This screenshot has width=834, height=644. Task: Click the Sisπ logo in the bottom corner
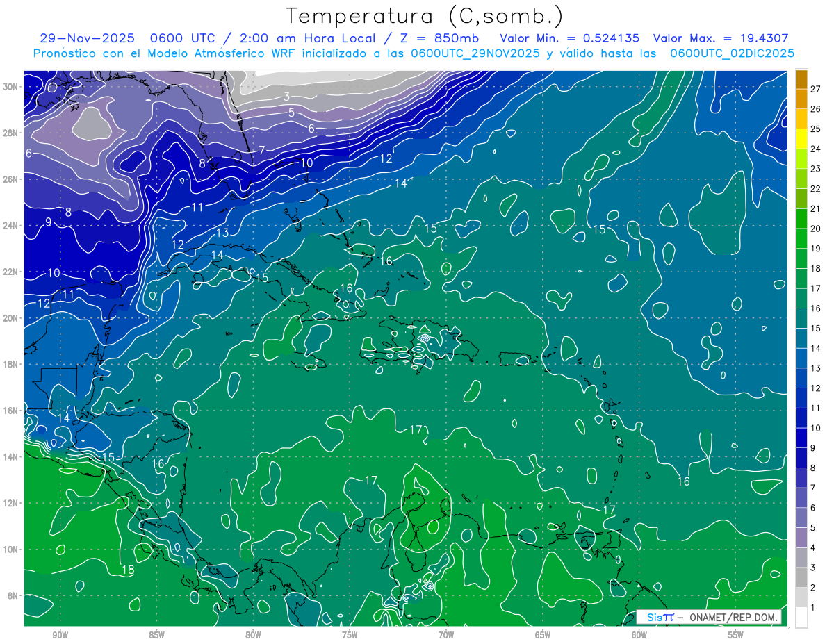660,617
